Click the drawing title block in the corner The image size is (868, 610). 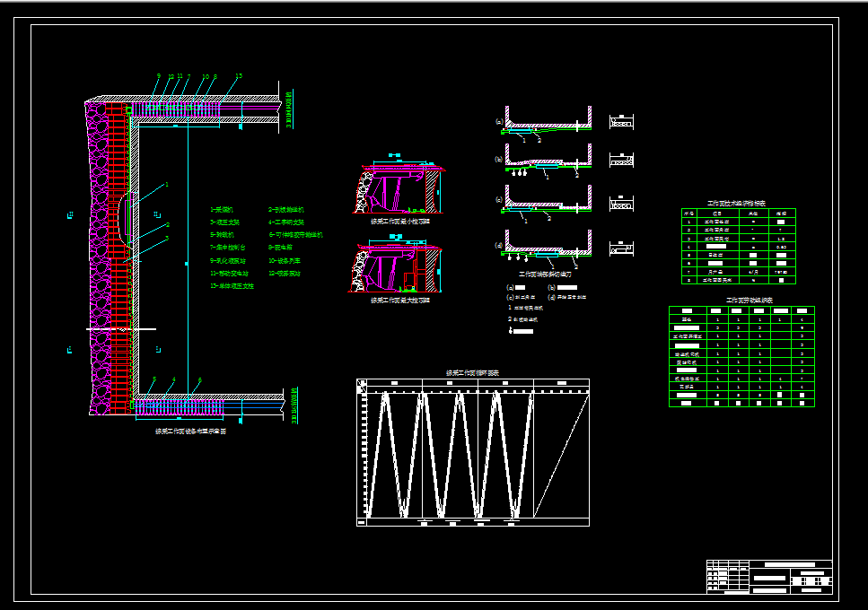769,577
